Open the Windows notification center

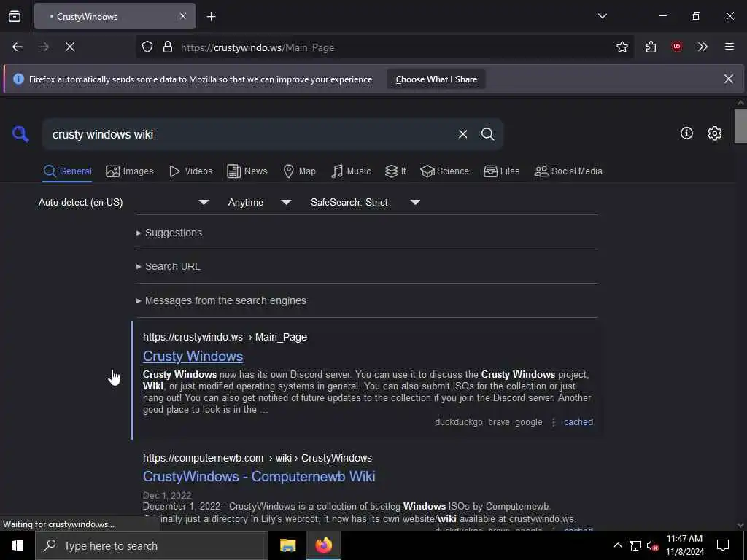coord(723,545)
